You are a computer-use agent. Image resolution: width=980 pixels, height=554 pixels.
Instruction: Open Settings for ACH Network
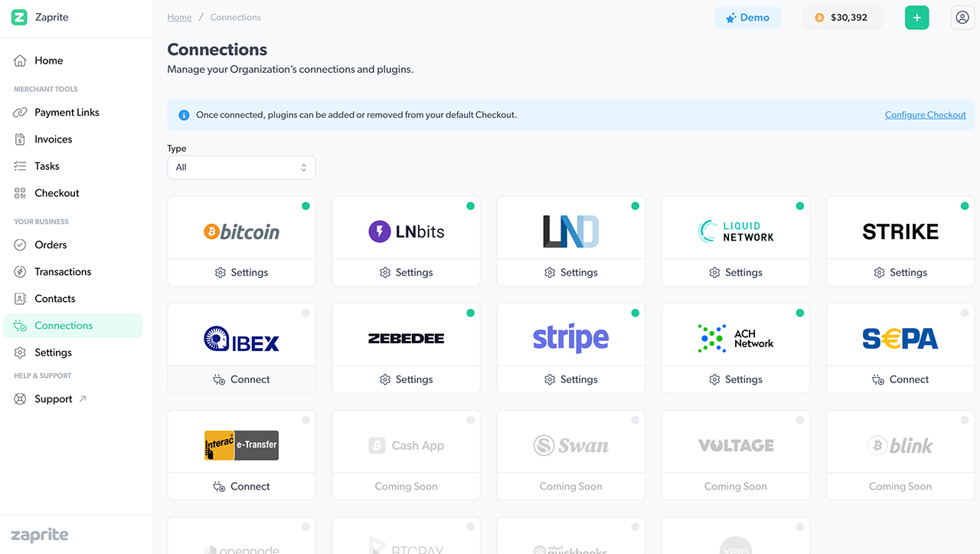(736, 380)
